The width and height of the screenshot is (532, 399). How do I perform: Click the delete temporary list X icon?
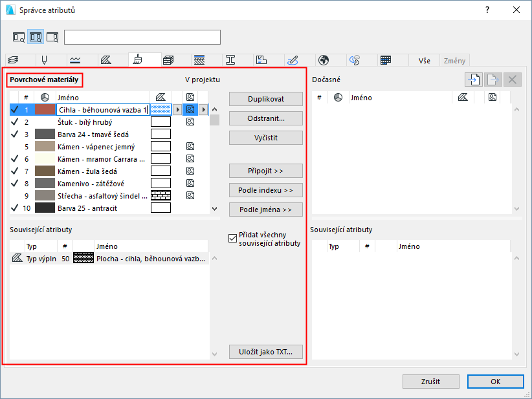click(513, 80)
